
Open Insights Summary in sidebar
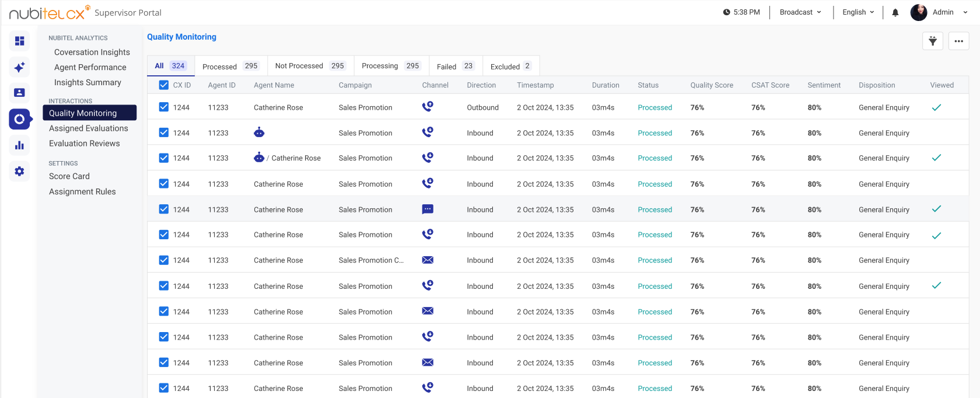pyautogui.click(x=87, y=82)
